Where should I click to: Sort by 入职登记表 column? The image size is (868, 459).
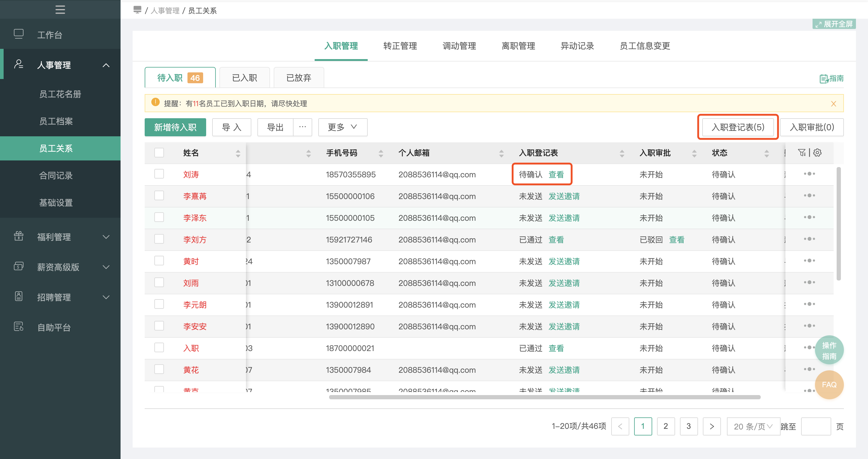(622, 153)
